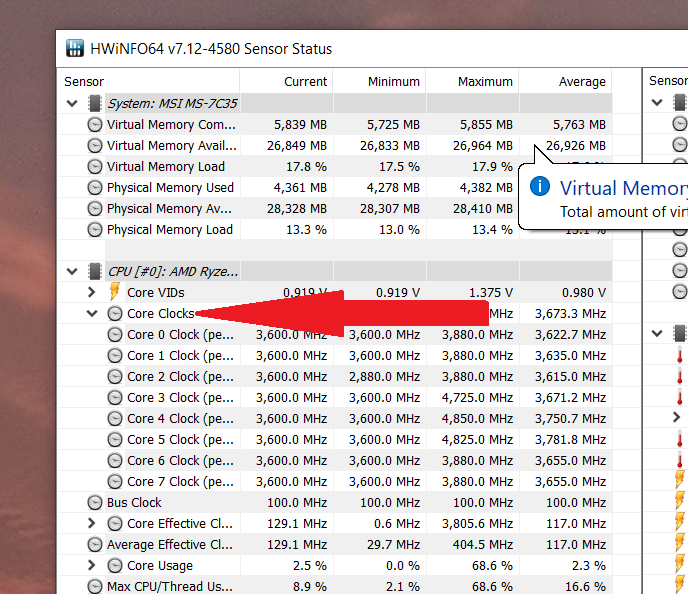The height and width of the screenshot is (594, 688).
Task: Expand the Core Usage row
Action: 91,565
